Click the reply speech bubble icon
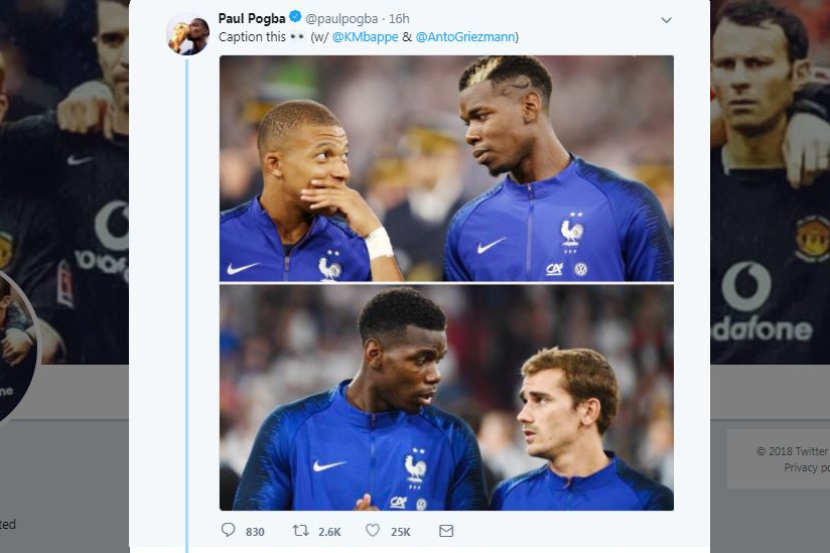Viewport: 830px width, 553px height. tap(228, 531)
